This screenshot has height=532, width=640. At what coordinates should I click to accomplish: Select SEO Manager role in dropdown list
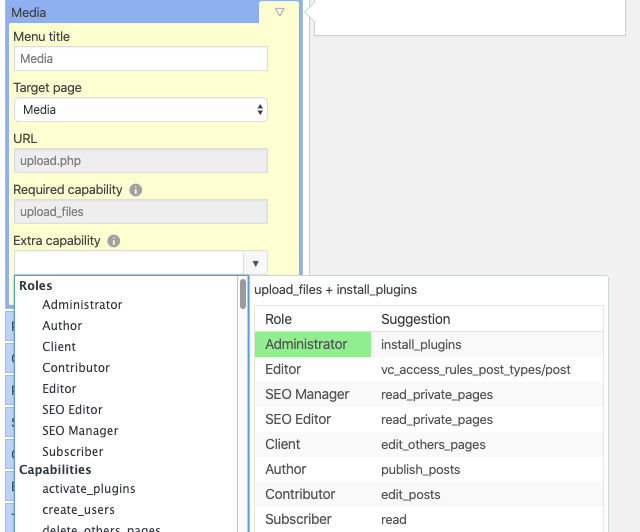[80, 431]
